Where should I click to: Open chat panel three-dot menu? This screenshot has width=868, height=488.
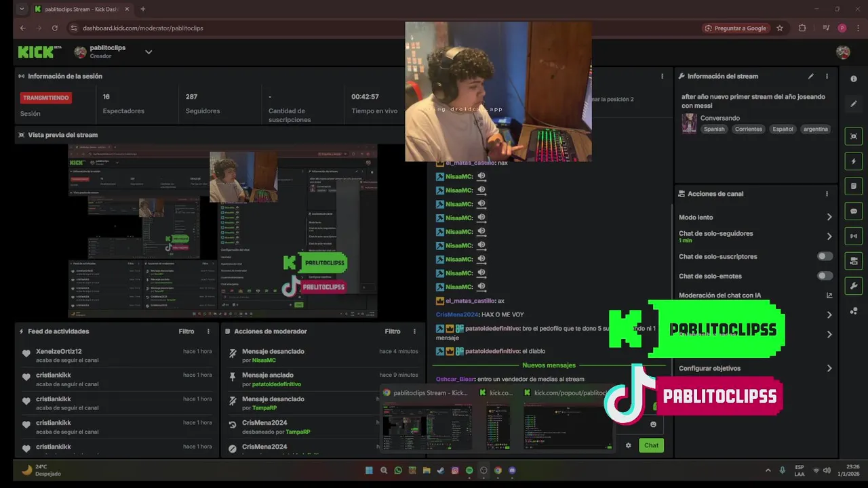[663, 76]
